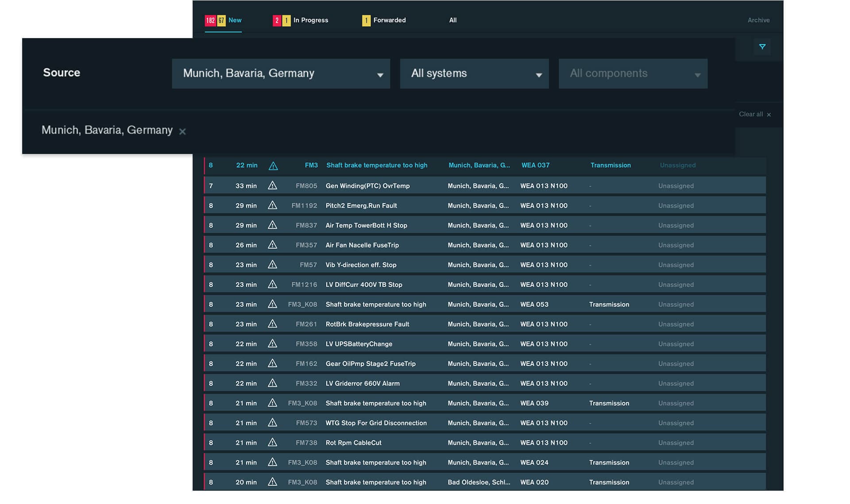850x504 pixels.
Task: Click yellow badge beside Forwarded
Action: [366, 20]
